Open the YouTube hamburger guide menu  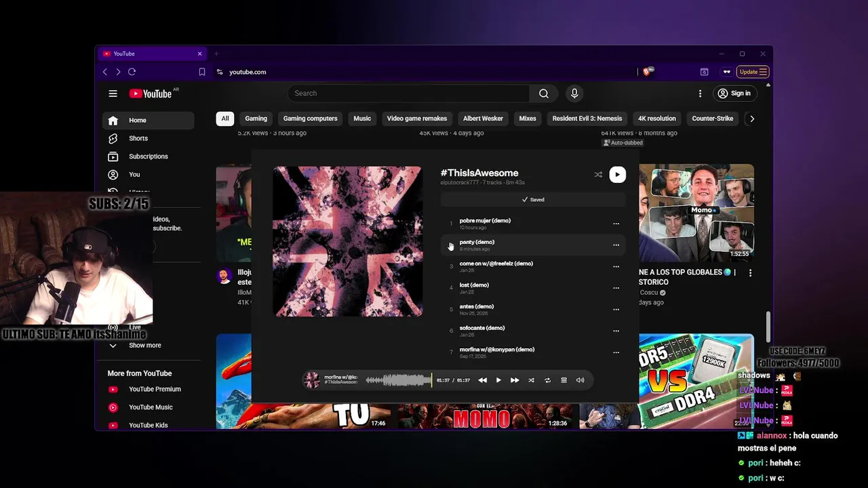coord(113,94)
